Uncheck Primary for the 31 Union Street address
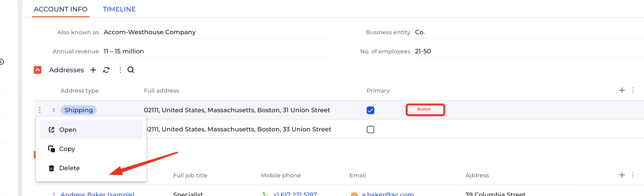The width and height of the screenshot is (644, 196). click(370, 110)
